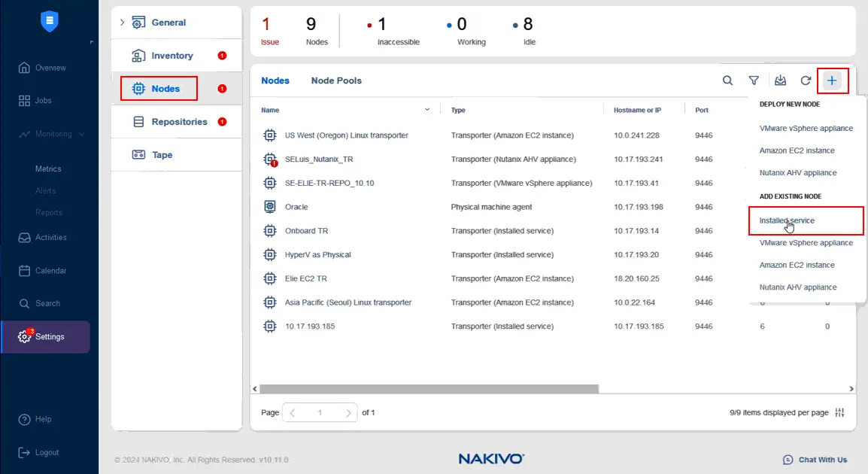Refresh the nodes list
868x474 pixels.
pos(806,81)
